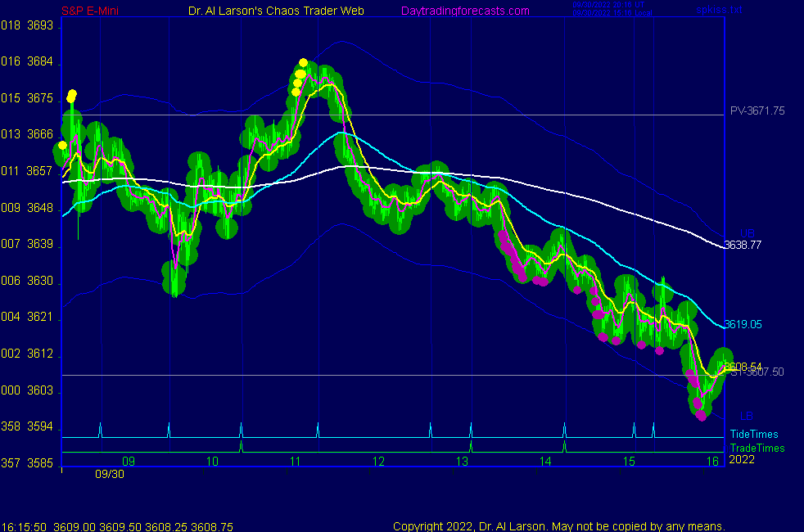Click the 3594 price axis label
This screenshot has height=532, width=804.
(x=40, y=426)
